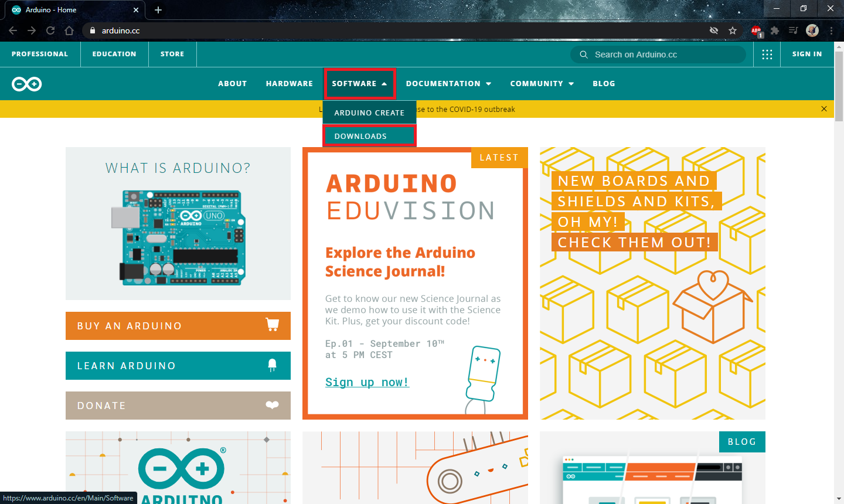The width and height of the screenshot is (844, 504).
Task: Reload the page with the refresh icon
Action: (x=50, y=30)
